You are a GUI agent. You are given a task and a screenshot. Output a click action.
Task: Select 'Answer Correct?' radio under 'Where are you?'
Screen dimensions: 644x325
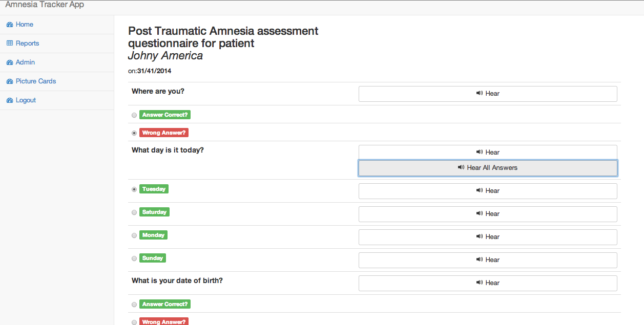pyautogui.click(x=134, y=115)
